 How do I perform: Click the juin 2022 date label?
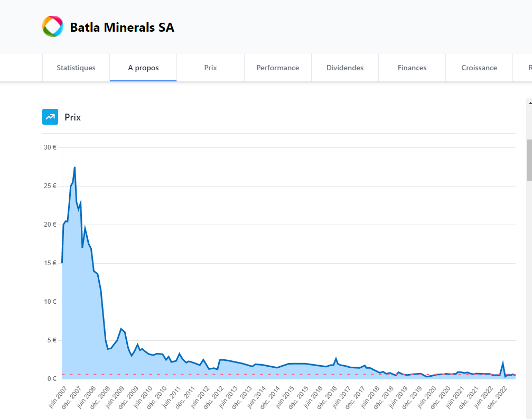[x=483, y=397]
